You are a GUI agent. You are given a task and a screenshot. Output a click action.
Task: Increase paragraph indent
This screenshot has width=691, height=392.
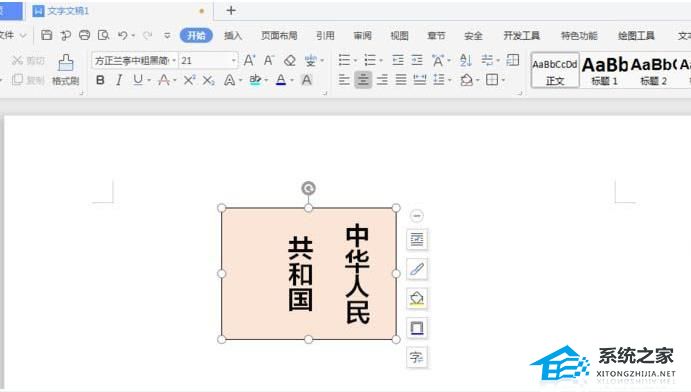[417, 60]
